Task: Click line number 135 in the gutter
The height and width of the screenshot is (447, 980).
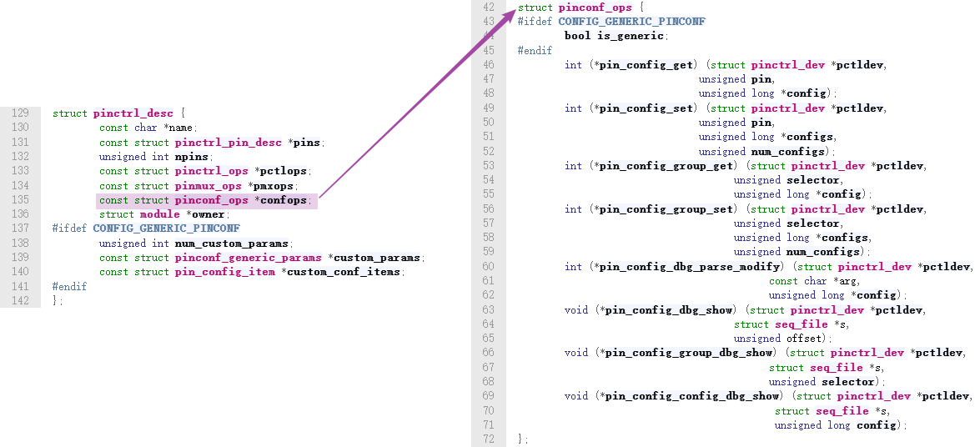Action: [x=20, y=200]
